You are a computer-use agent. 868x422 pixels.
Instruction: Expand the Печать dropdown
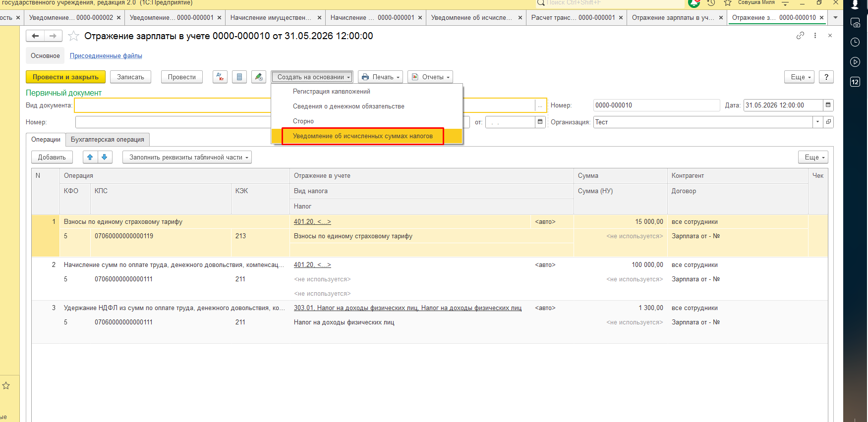[380, 77]
